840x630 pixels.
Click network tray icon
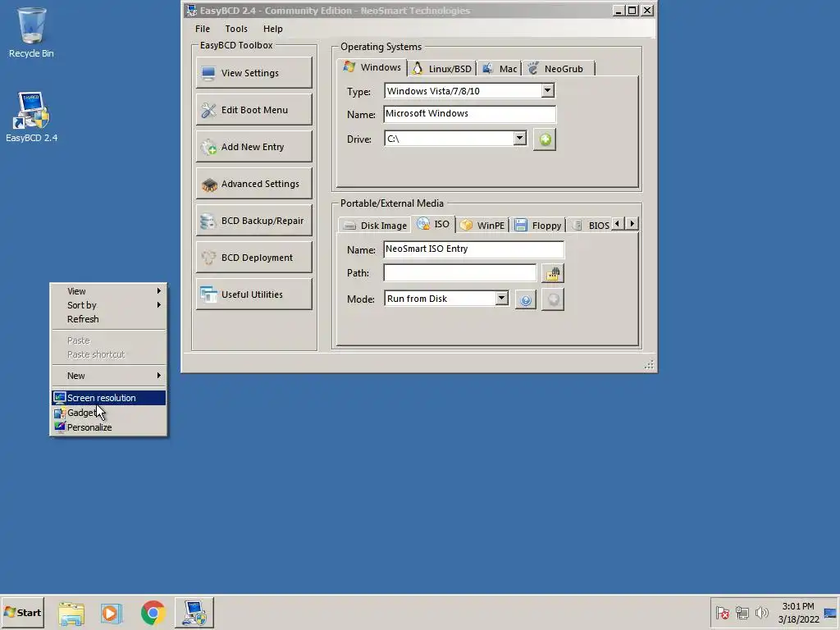tap(742, 612)
